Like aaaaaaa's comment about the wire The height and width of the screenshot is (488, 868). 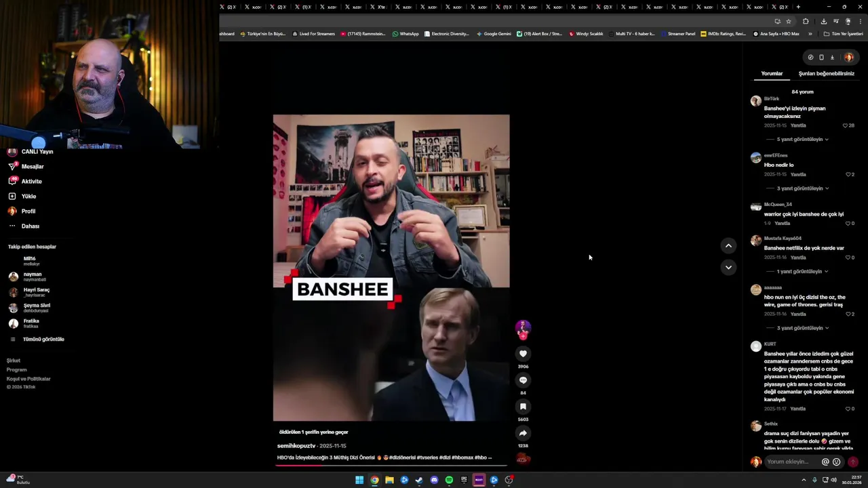click(850, 314)
